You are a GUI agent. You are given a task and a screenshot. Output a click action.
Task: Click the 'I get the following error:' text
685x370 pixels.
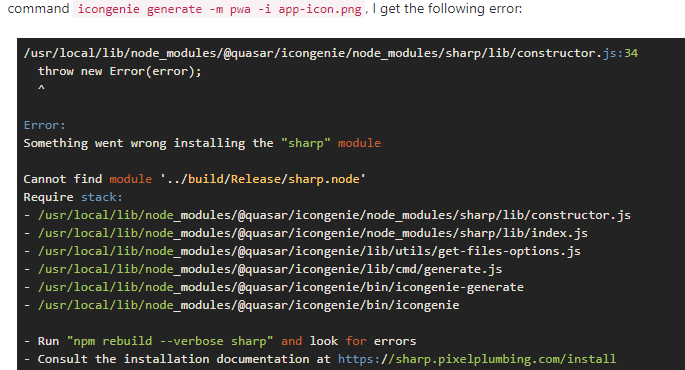(x=447, y=9)
